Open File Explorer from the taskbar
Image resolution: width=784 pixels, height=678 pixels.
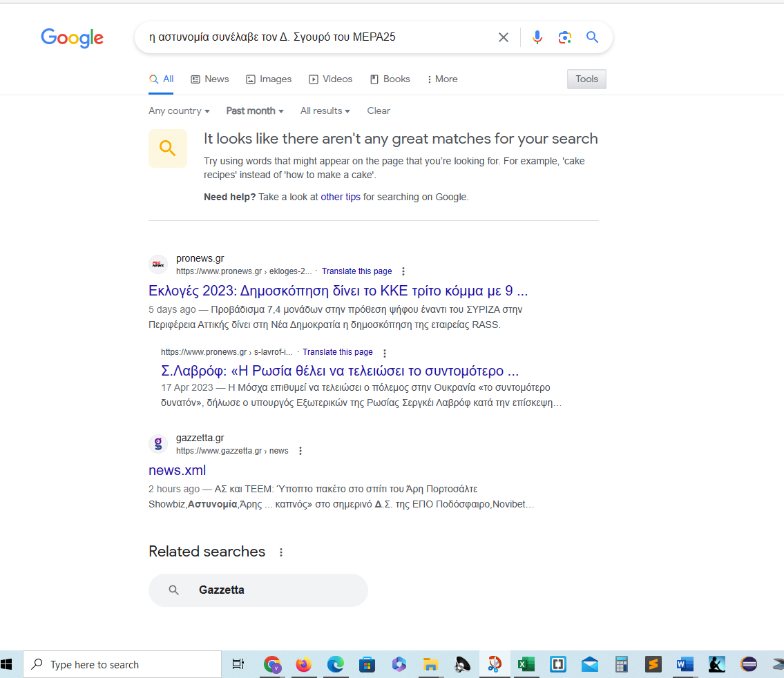click(430, 664)
